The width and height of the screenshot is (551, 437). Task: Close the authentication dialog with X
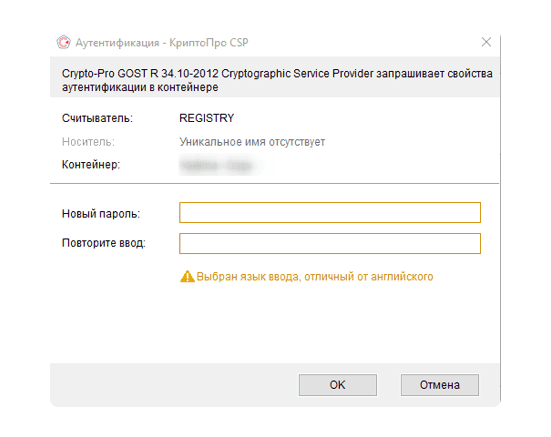(x=486, y=42)
